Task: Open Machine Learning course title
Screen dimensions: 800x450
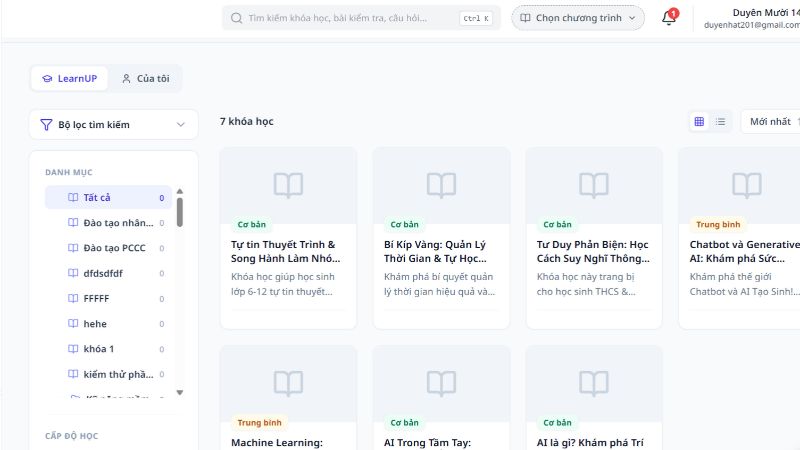Action: [x=277, y=443]
